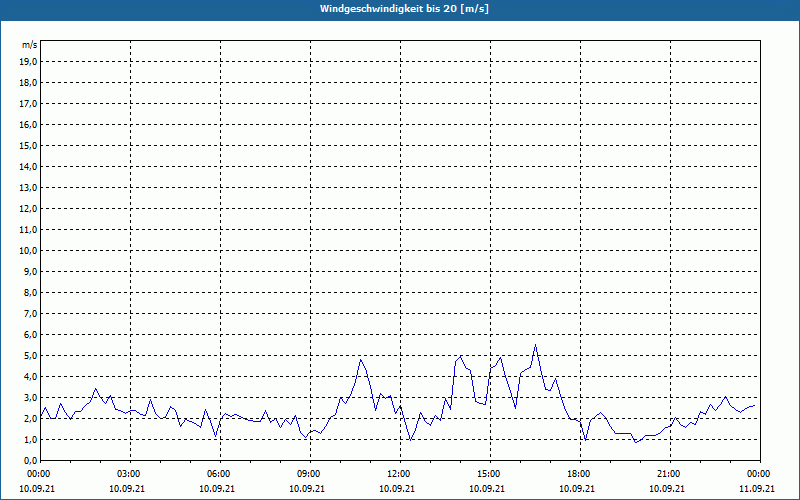Click the 06:00 time label on the x-axis

pyautogui.click(x=219, y=473)
